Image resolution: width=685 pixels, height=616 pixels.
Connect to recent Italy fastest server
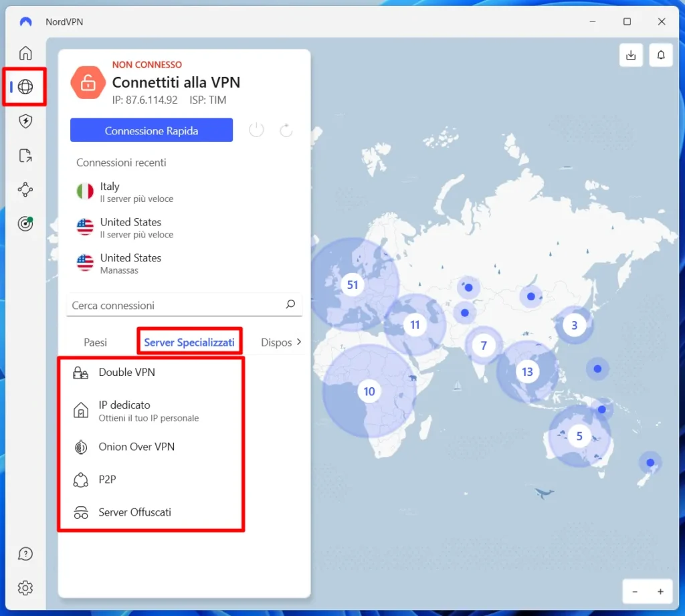coord(184,192)
